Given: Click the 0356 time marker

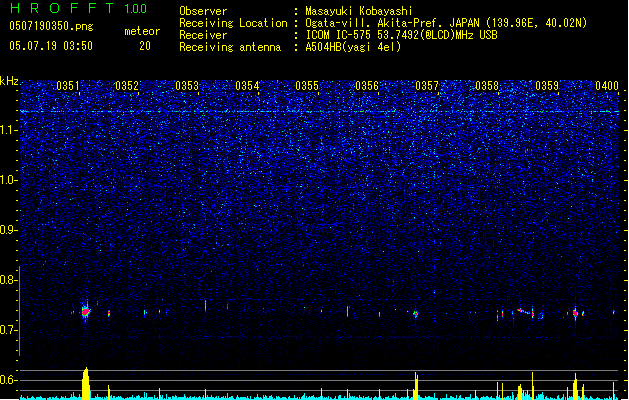Looking at the screenshot, I should click(x=367, y=86).
